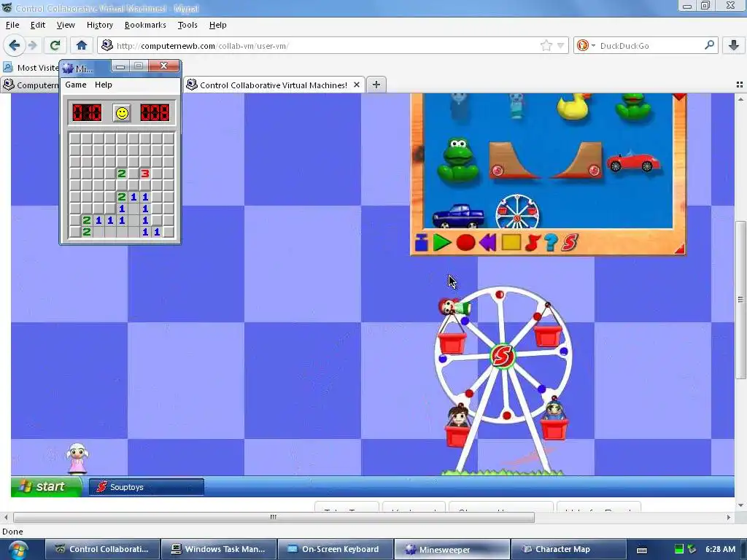
Task: Open the browser Tools menu
Action: click(x=187, y=25)
